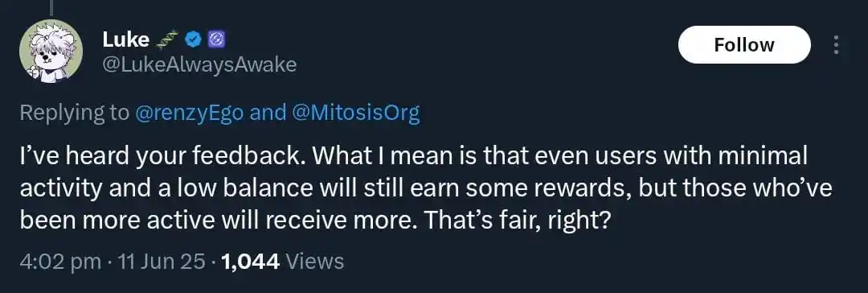Click the 11 Jun 25 date
868x293 pixels.
(x=161, y=261)
